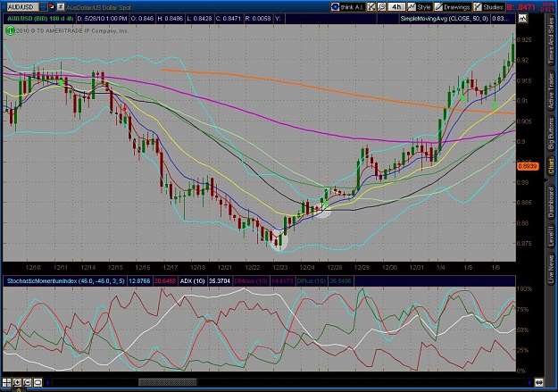
Task: Click the Studies icon
Action: (478, 7)
